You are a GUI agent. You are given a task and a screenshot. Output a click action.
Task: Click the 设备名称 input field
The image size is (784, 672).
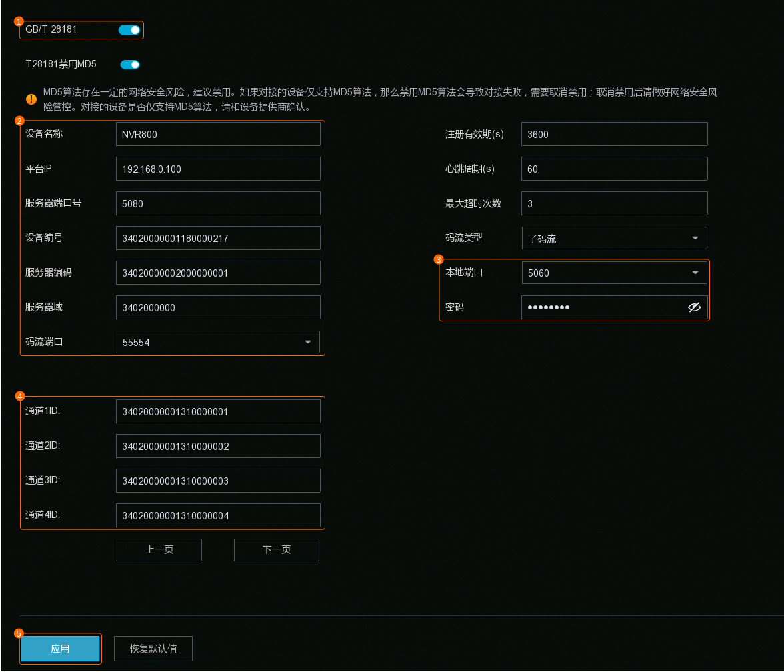point(218,134)
